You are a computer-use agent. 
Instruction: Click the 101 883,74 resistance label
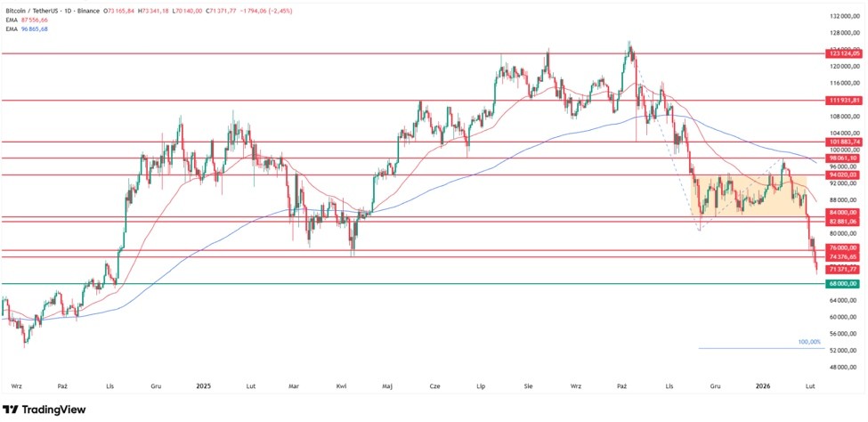(841, 142)
